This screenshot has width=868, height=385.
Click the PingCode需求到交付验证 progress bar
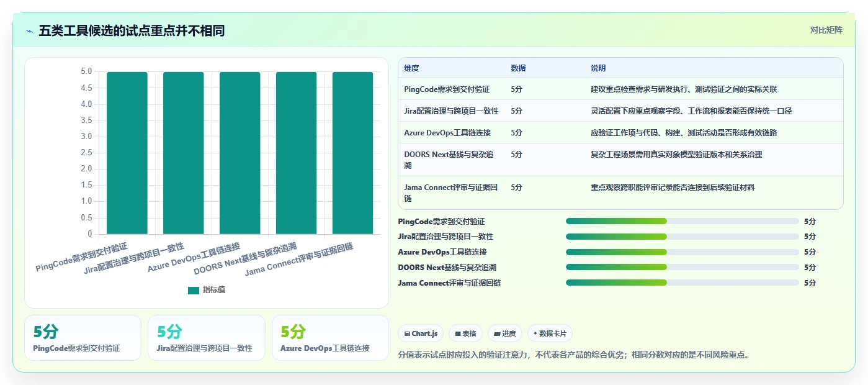pos(682,221)
